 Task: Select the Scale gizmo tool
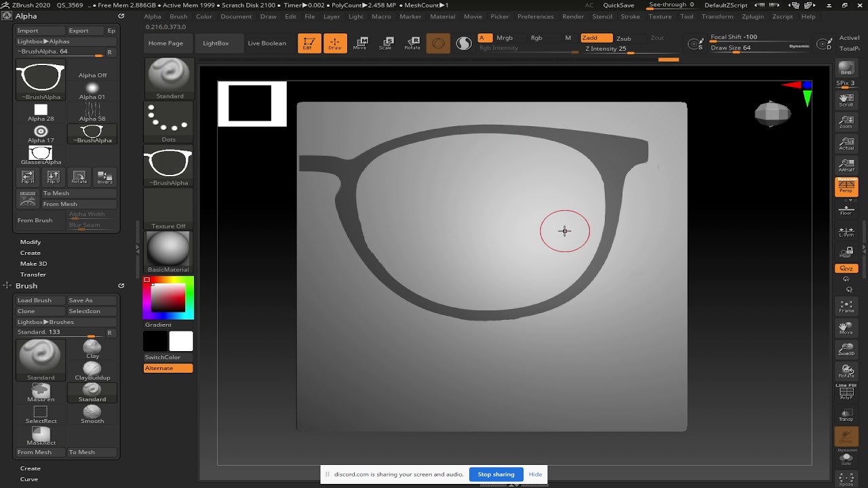coord(386,43)
